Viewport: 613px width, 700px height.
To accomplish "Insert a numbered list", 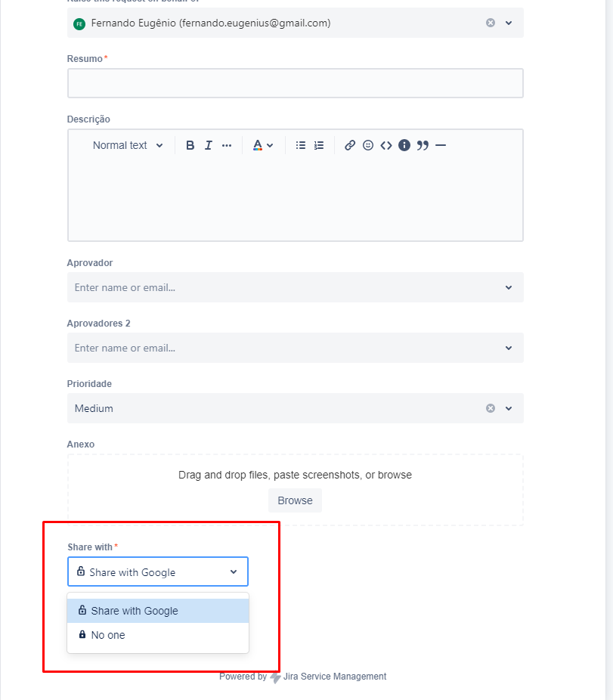I will coord(319,145).
